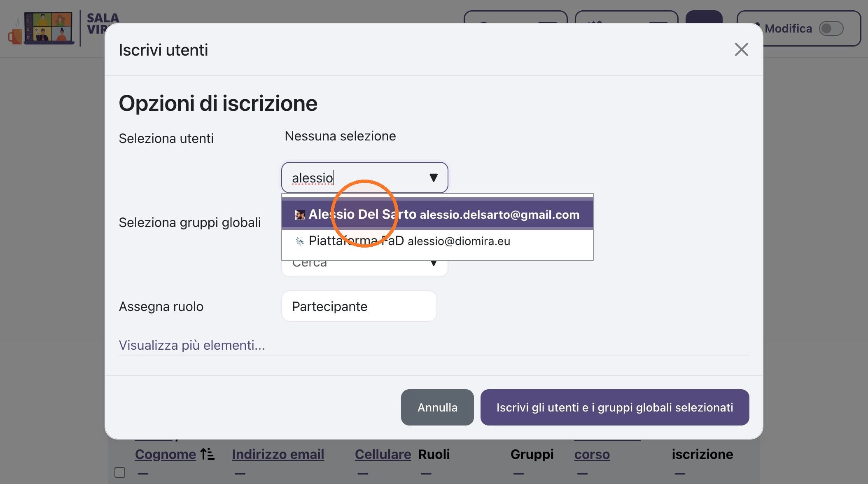868x484 pixels.
Task: Sort by Indirizzo email column
Action: tap(278, 454)
